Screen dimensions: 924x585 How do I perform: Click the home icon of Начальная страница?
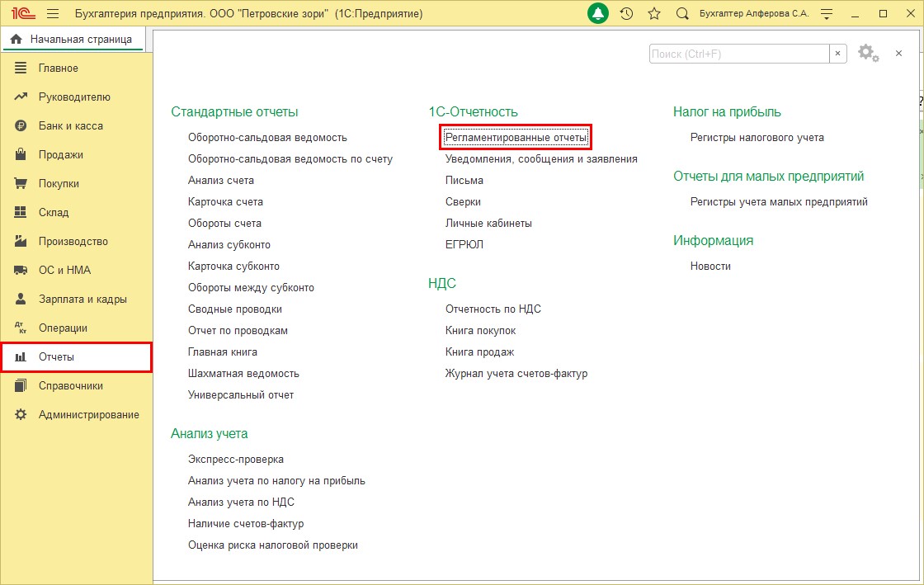coord(16,39)
